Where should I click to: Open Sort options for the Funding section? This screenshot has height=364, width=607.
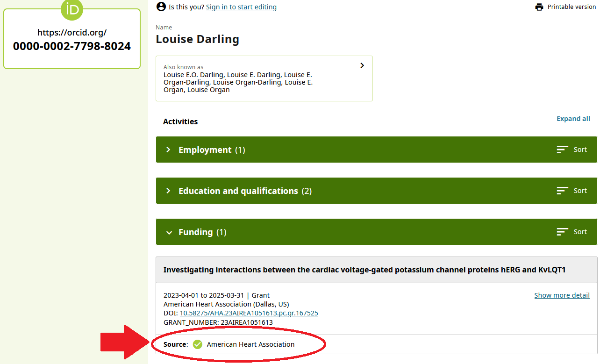571,231
